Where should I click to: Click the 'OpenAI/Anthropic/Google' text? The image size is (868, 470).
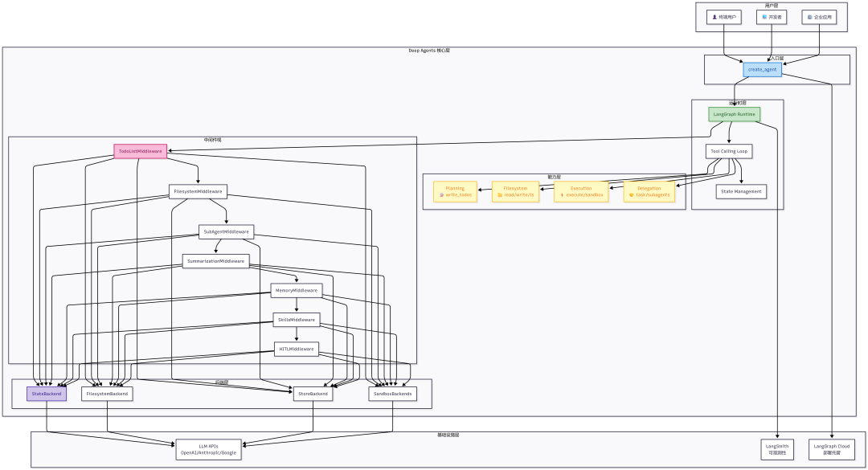pos(209,453)
